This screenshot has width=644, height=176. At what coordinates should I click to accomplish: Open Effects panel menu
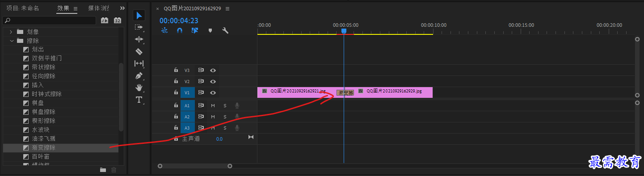pyautogui.click(x=75, y=8)
